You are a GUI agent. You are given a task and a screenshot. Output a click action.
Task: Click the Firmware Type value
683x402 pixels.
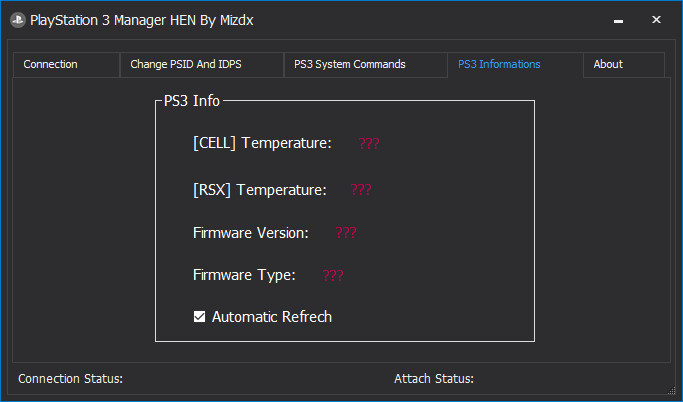pyautogui.click(x=333, y=275)
